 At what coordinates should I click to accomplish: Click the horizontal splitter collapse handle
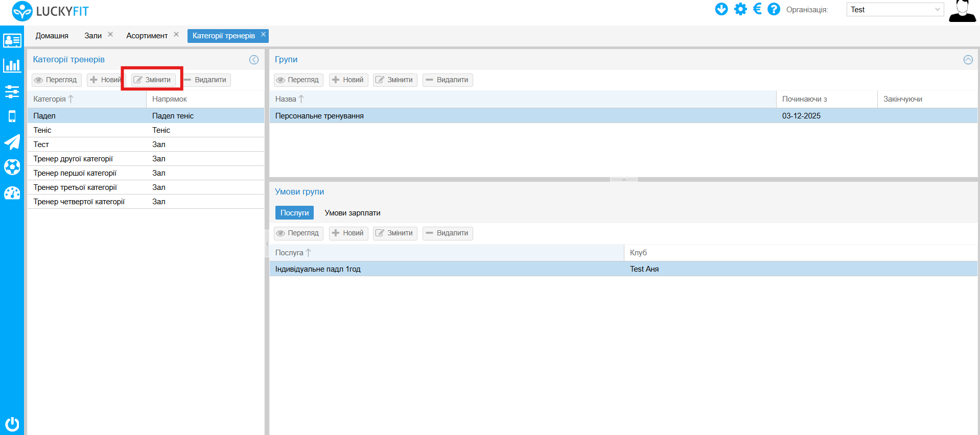point(623,179)
